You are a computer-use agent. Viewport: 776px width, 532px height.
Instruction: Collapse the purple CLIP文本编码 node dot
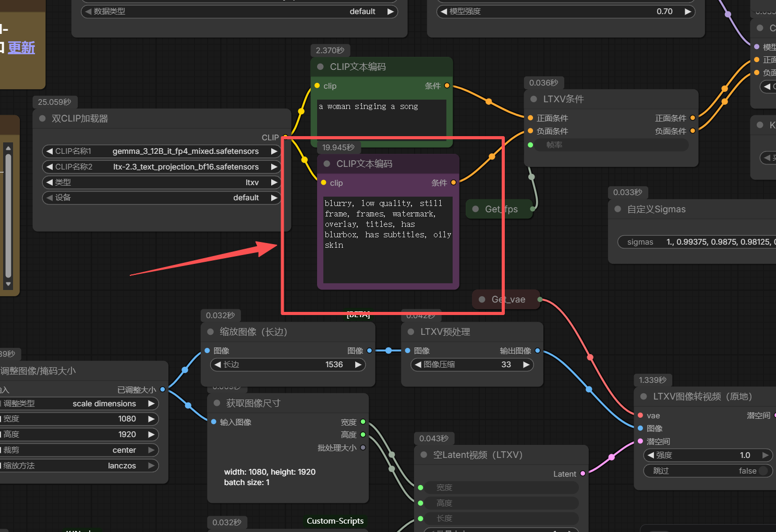pyautogui.click(x=327, y=164)
